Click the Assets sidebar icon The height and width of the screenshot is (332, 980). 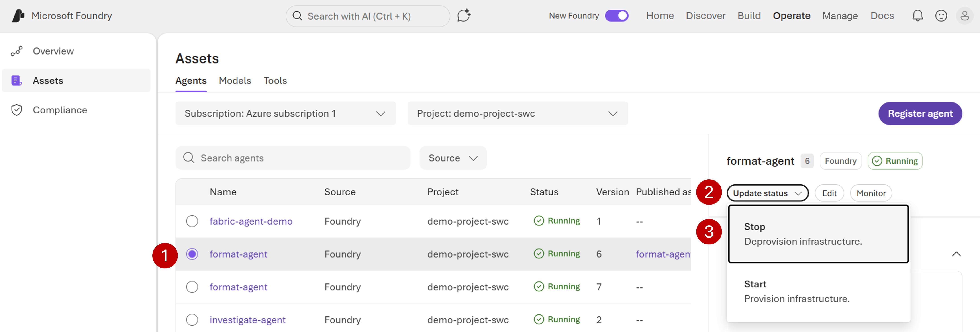click(x=16, y=80)
